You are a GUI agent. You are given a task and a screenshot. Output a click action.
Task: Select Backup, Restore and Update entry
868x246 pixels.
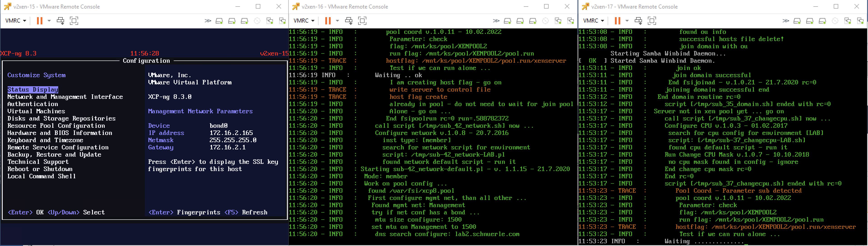54,155
